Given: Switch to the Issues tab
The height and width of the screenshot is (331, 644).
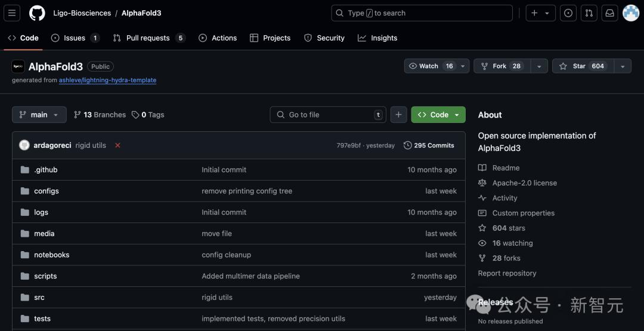Looking at the screenshot, I should [75, 38].
